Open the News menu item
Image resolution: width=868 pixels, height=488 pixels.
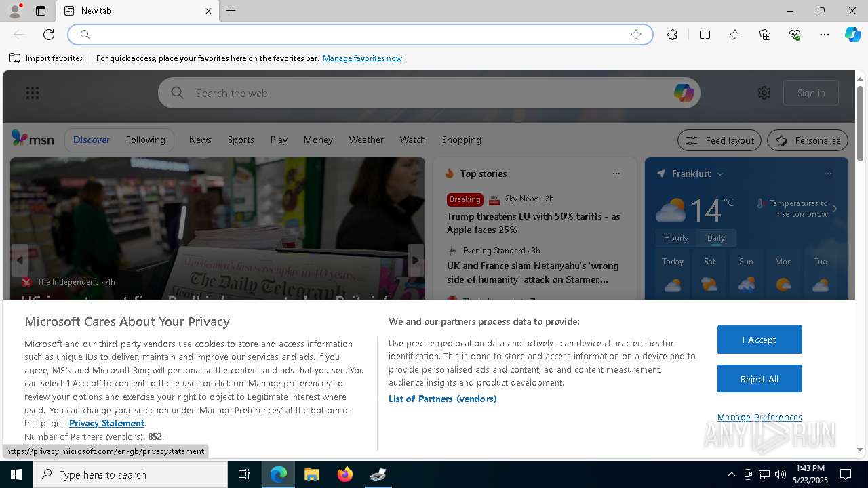[x=200, y=140]
